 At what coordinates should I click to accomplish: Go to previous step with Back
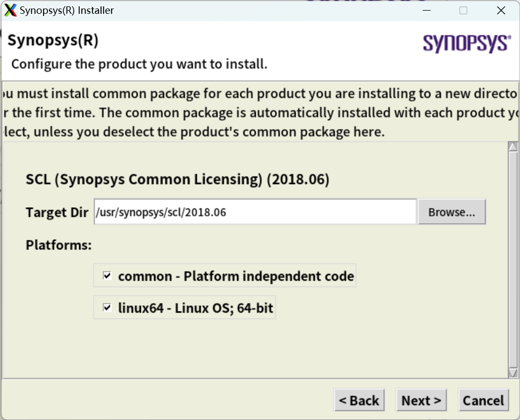click(x=359, y=400)
